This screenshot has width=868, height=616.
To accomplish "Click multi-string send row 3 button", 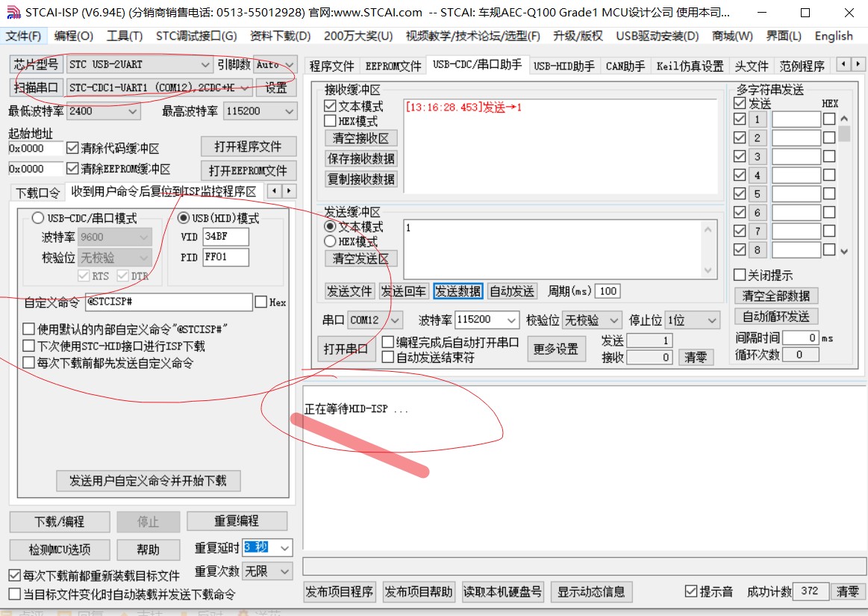I will [758, 156].
